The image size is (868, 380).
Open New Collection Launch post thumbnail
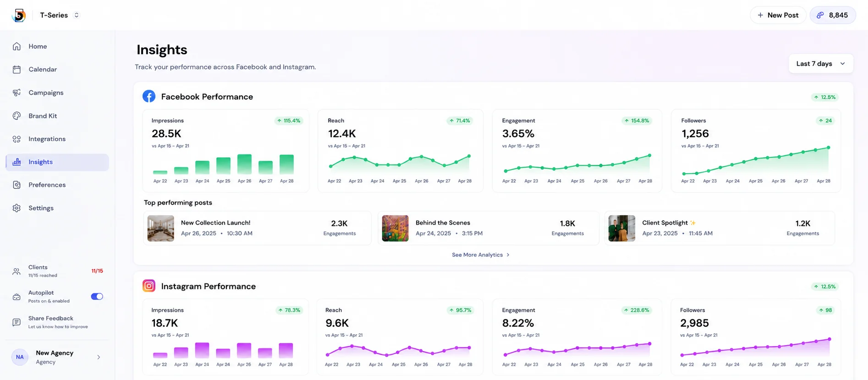click(x=161, y=228)
